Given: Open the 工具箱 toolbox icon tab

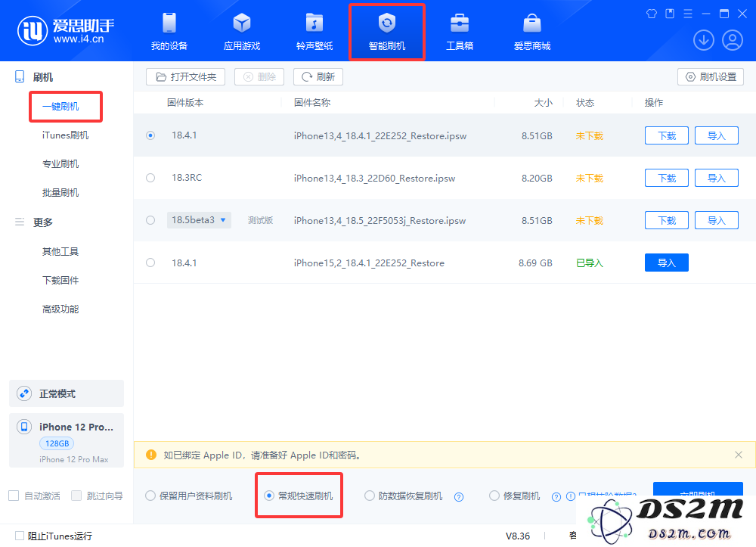Looking at the screenshot, I should coord(460,31).
